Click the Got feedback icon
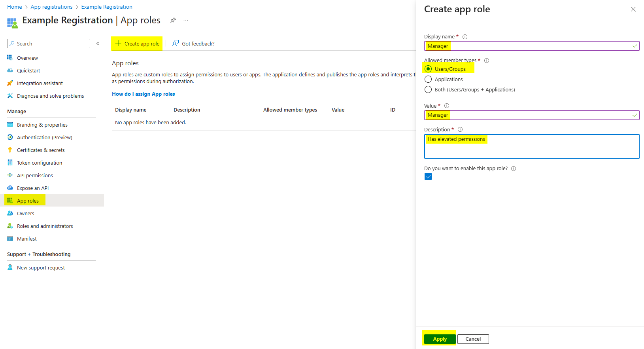The image size is (644, 349). coord(176,44)
